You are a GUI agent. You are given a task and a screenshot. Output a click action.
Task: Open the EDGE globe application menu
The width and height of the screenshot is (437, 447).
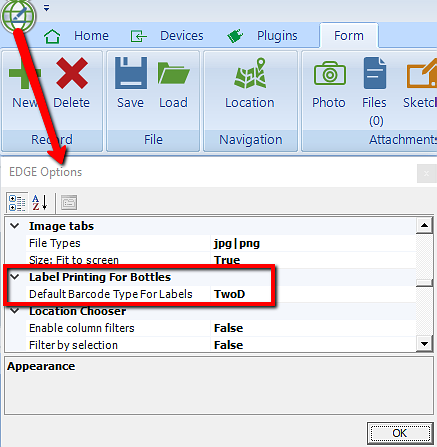17,15
